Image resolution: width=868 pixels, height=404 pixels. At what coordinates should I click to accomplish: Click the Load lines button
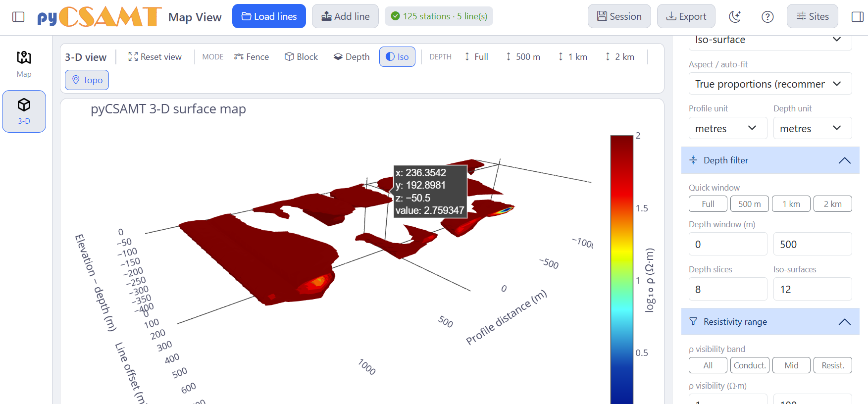click(269, 16)
